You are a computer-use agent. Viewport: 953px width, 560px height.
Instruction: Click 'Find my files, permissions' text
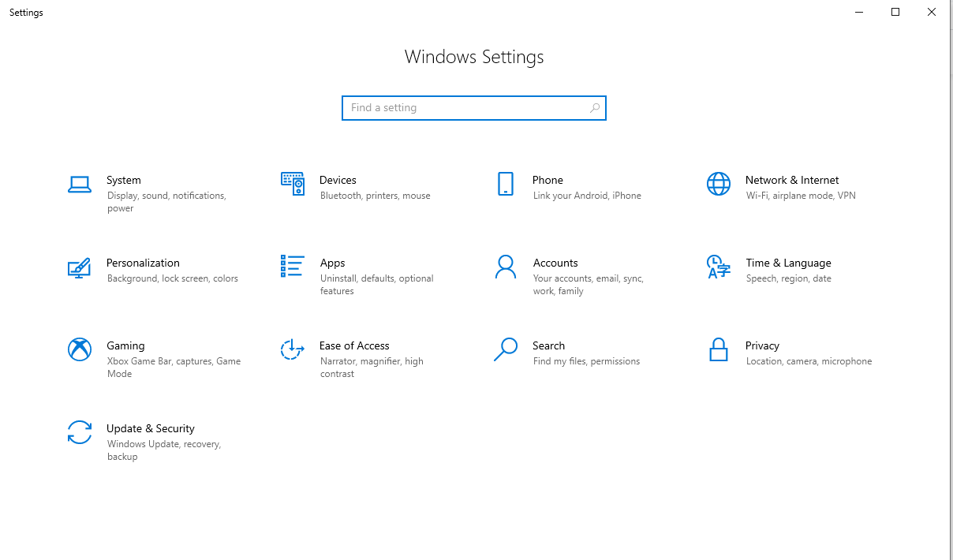tap(586, 361)
